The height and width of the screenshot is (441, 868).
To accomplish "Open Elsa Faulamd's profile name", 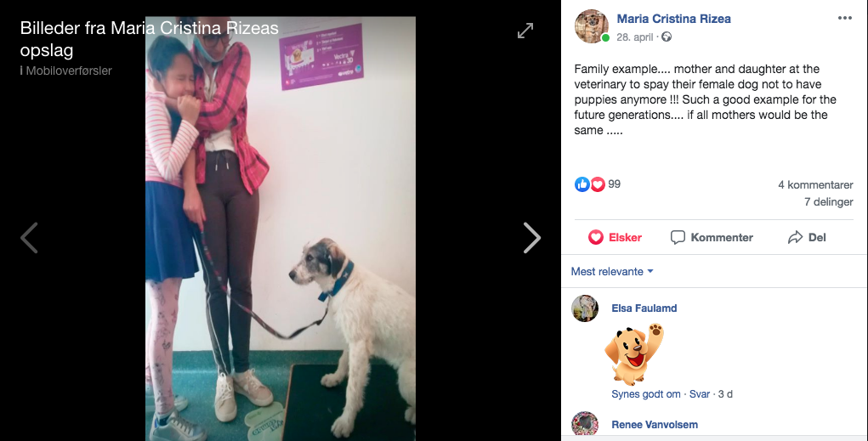I will pyautogui.click(x=644, y=308).
